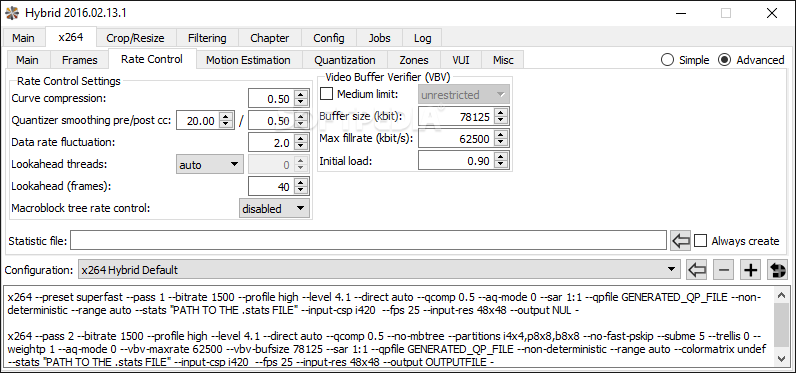Screen dimensions: 796x373
Task: Click the reset configuration icon button
Action: click(x=777, y=270)
